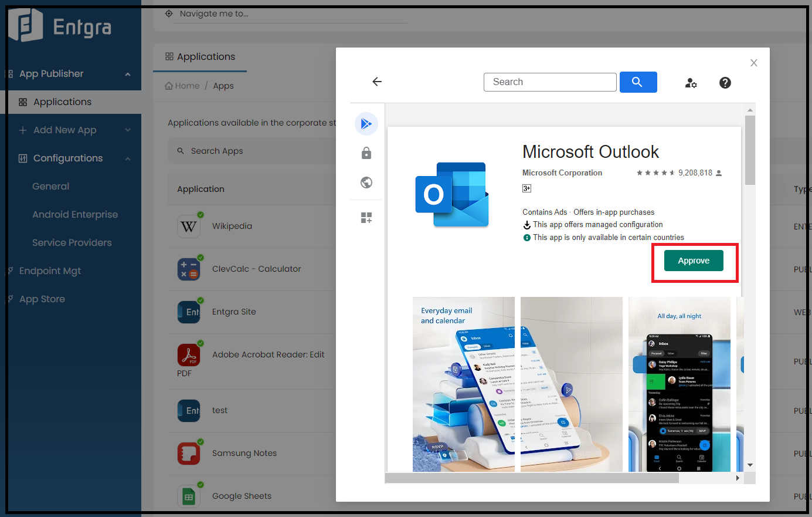The image size is (812, 517).
Task: Select the web apps globe icon
Action: [366, 183]
